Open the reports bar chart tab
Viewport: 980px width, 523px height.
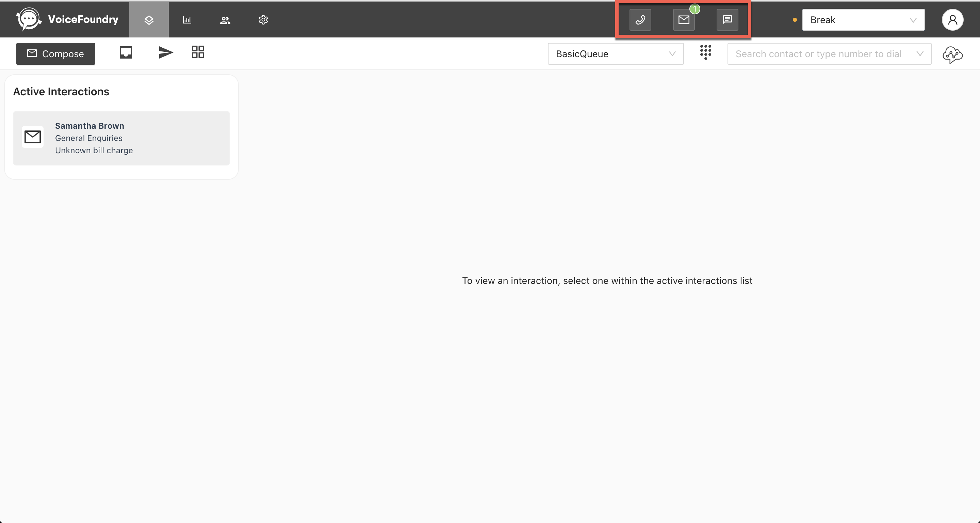point(187,20)
